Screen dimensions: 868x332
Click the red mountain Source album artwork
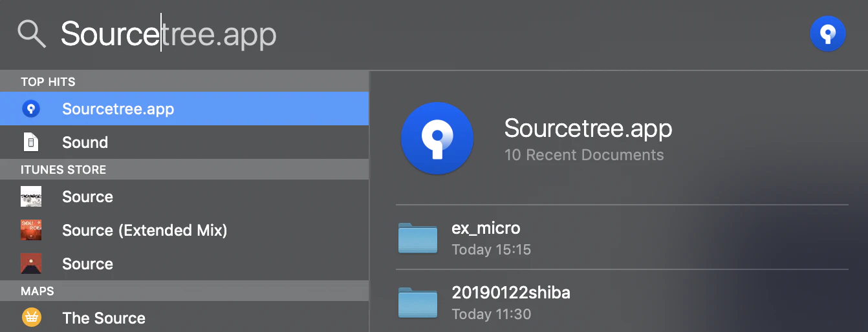[x=31, y=264]
